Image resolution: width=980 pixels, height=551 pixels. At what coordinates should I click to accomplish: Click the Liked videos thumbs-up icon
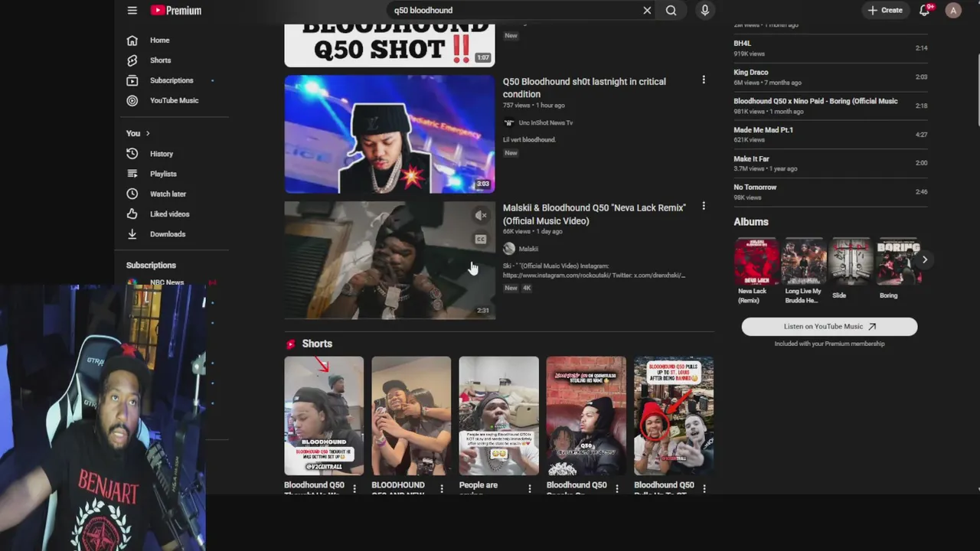tap(132, 214)
